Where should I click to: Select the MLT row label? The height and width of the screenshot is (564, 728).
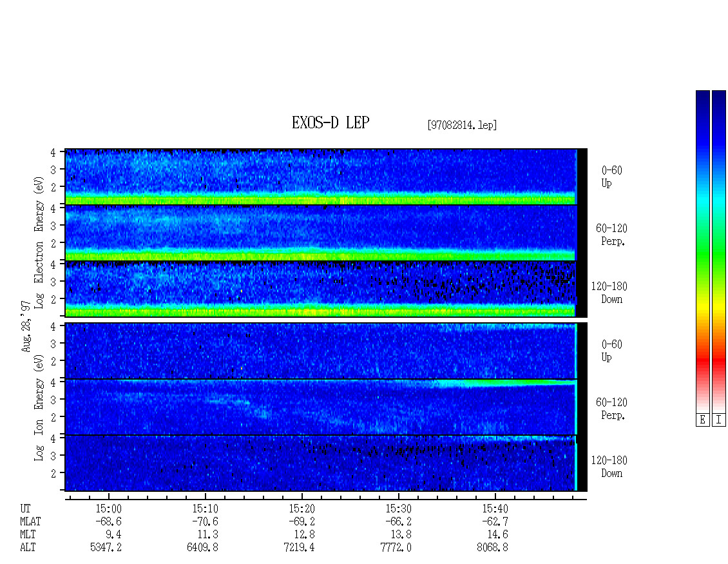[x=28, y=535]
